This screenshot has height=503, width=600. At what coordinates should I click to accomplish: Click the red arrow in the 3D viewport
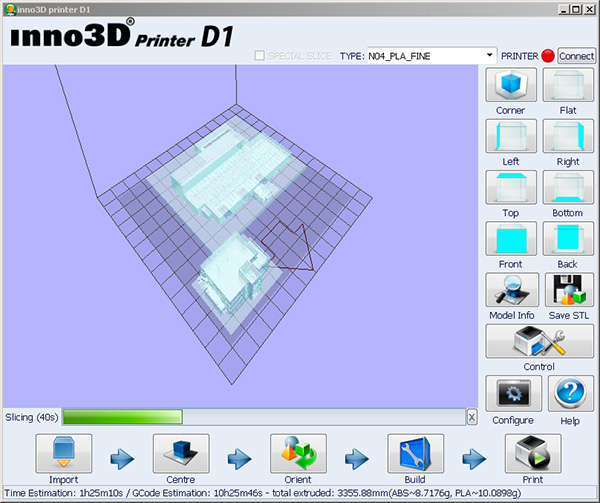pos(289,247)
